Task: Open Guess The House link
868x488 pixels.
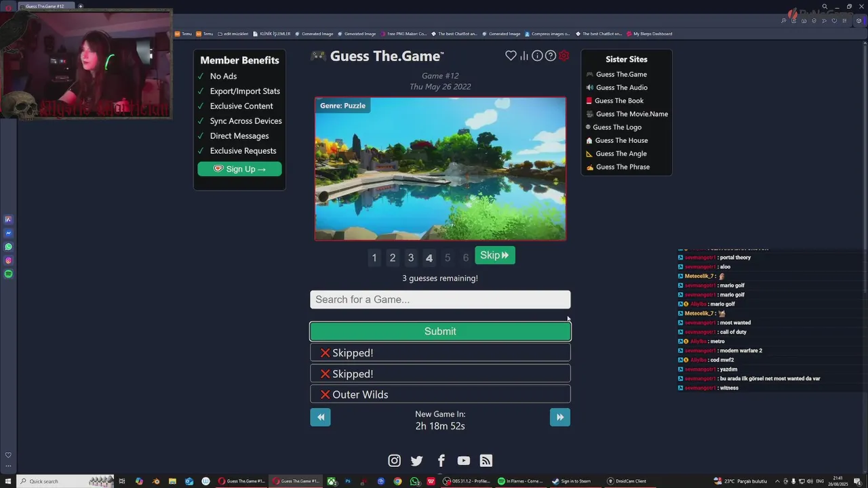Action: click(621, 140)
